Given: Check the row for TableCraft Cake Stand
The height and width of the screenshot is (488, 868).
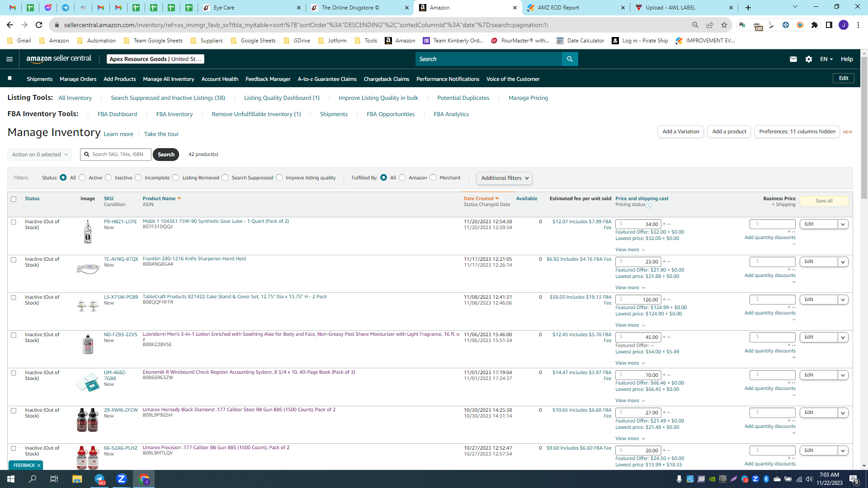Looking at the screenshot, I should click(x=14, y=298).
